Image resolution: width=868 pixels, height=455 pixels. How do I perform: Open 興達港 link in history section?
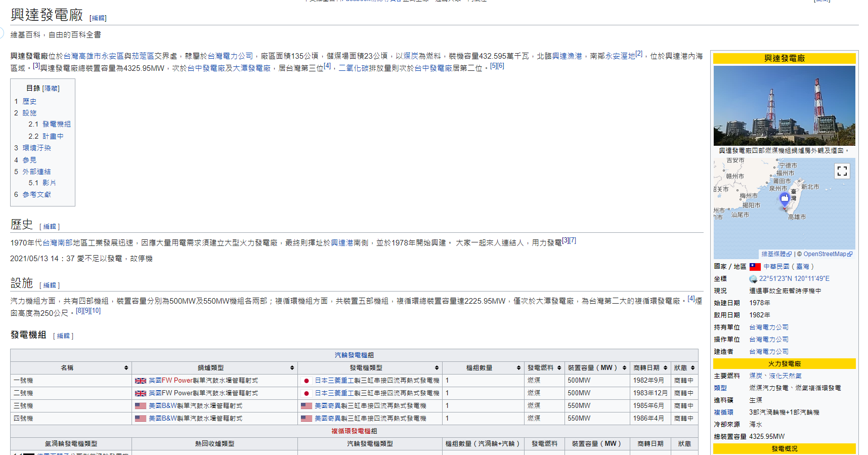(x=342, y=243)
